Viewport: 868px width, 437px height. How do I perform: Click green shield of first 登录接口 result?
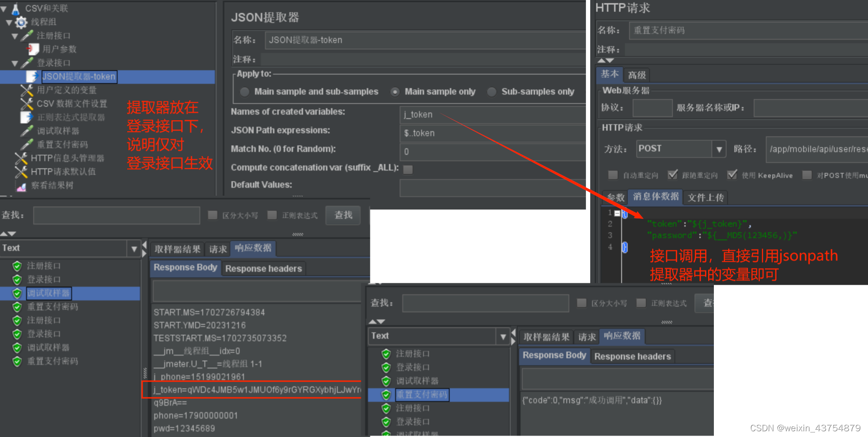pos(17,280)
